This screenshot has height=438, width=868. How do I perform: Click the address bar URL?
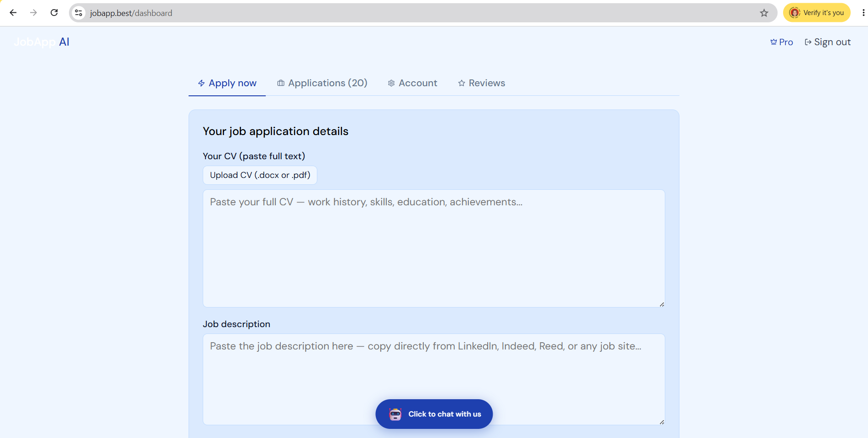coord(131,13)
